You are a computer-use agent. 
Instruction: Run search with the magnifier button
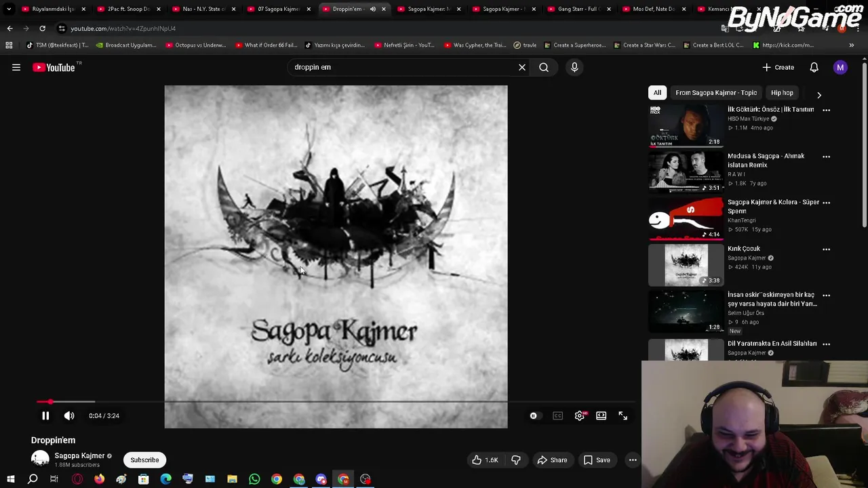point(544,67)
